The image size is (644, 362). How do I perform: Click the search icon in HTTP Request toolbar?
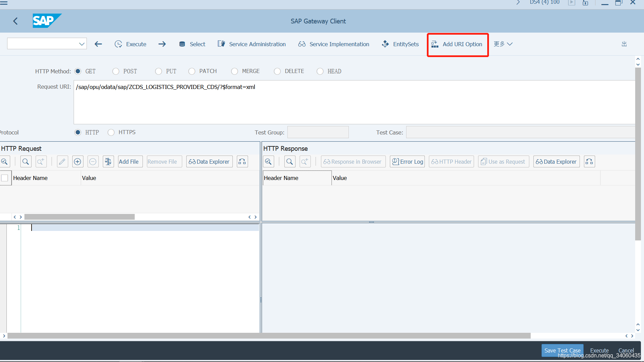(26, 162)
